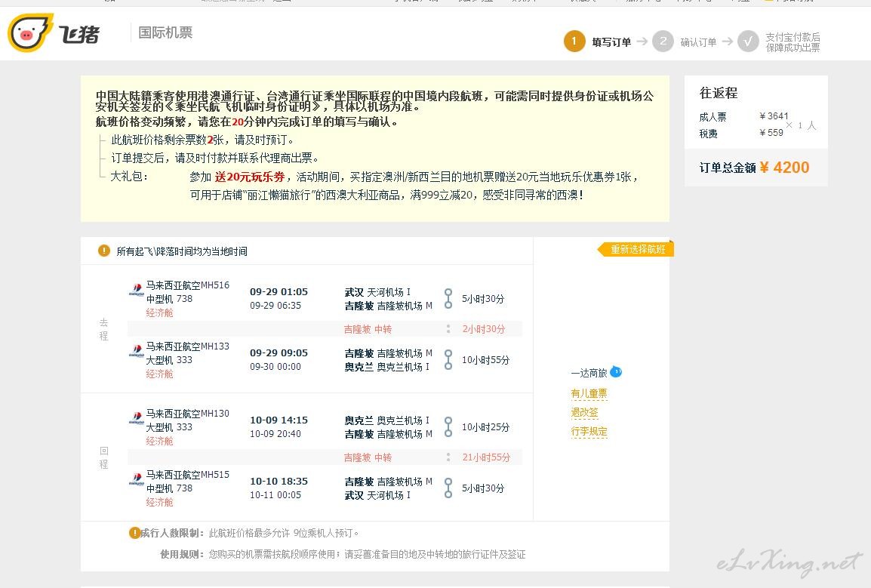Image resolution: width=871 pixels, height=588 pixels.
Task: View the 行李规定 baggage rules
Action: tap(589, 432)
